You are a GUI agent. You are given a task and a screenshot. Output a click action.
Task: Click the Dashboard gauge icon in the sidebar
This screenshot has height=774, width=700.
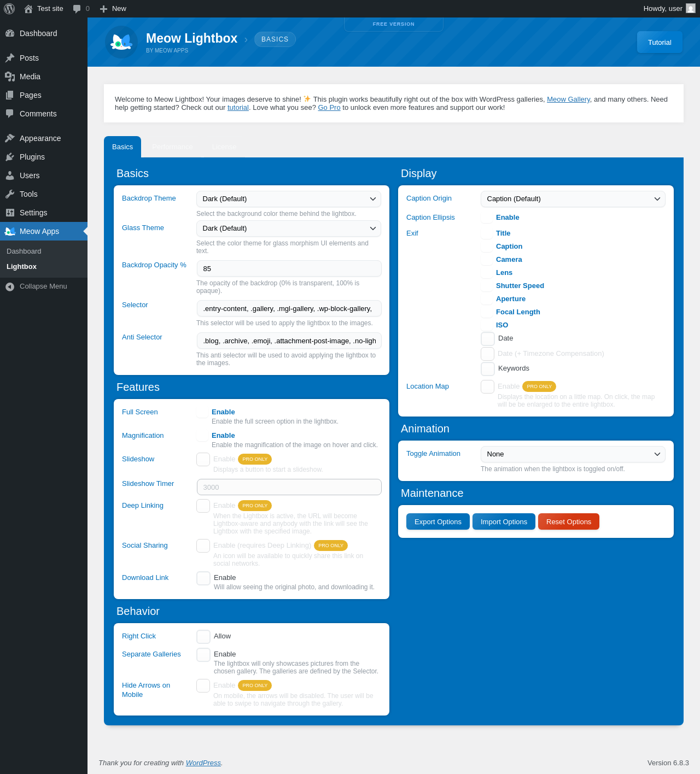click(x=10, y=33)
